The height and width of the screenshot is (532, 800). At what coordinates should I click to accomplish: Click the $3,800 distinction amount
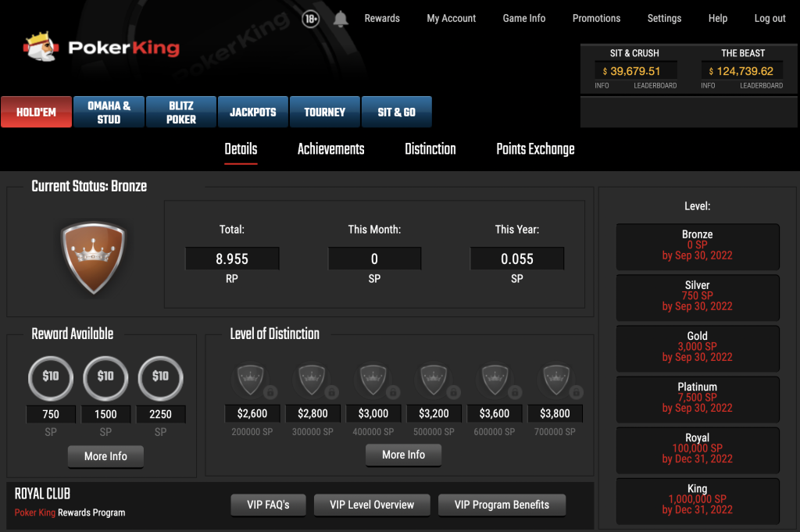click(x=555, y=414)
